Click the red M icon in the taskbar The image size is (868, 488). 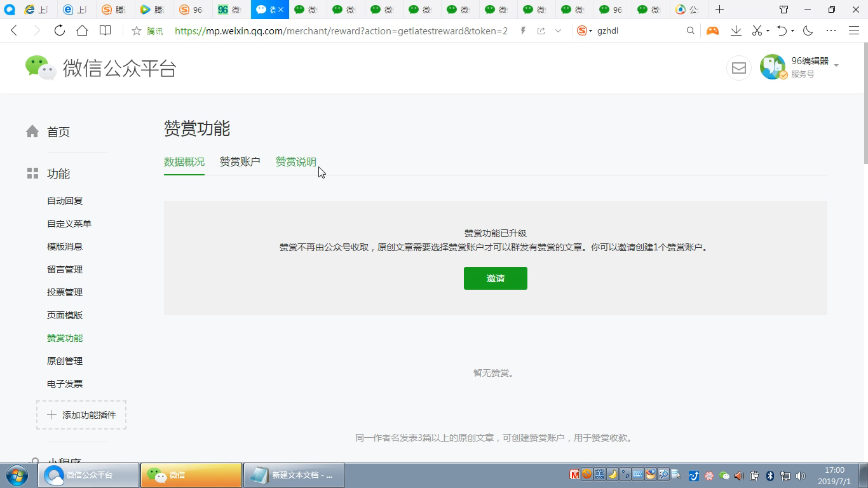574,475
